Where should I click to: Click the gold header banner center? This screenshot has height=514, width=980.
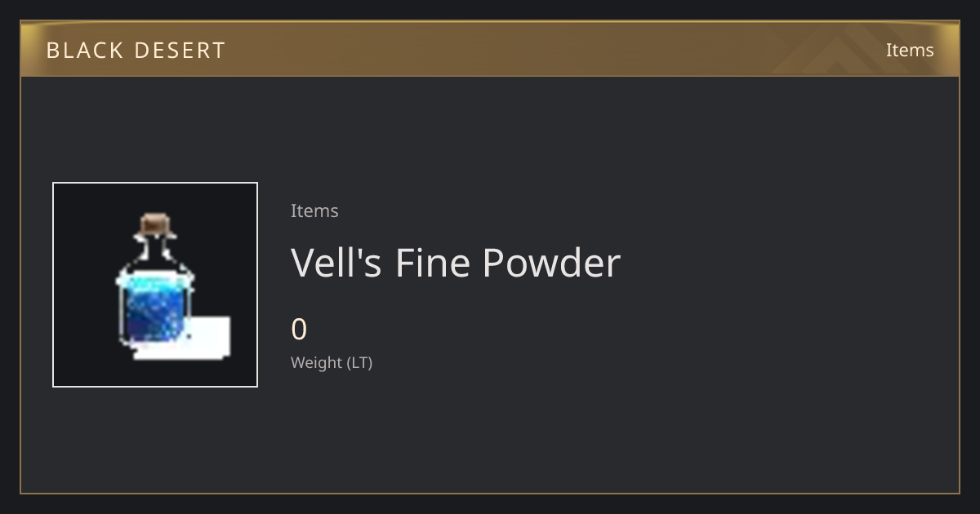pos(490,49)
